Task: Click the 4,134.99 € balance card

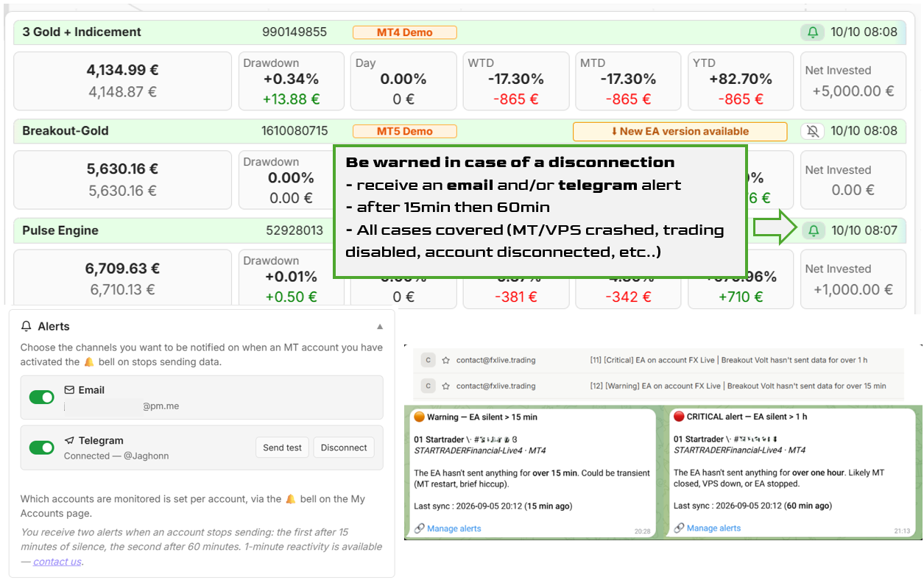Action: 123,81
